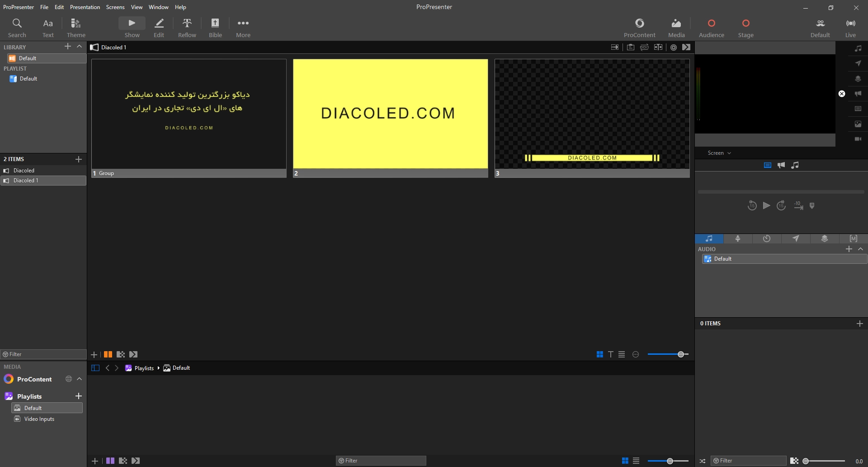Open the Help menu
Screen dimensions: 868x467
tap(180, 7)
